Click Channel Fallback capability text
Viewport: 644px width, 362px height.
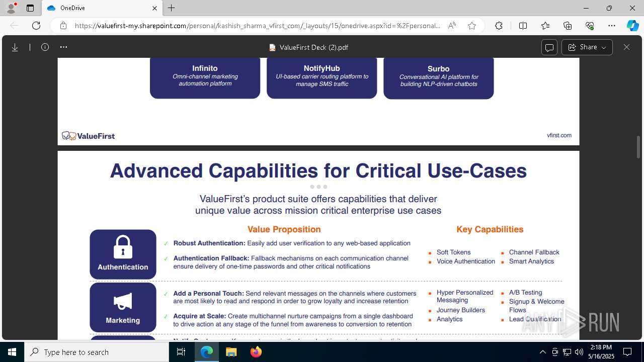[x=534, y=252]
